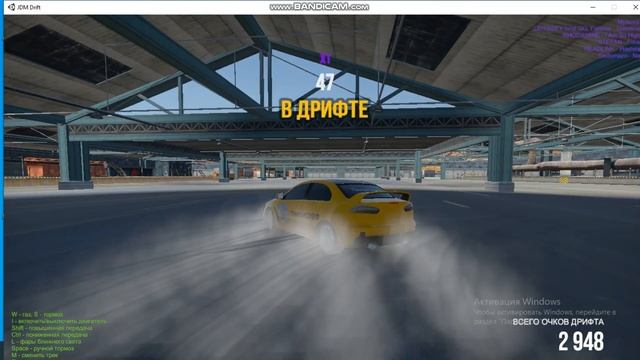Click the 'I - включить/выключить двигатель' hint
The image size is (640, 360).
tap(59, 322)
